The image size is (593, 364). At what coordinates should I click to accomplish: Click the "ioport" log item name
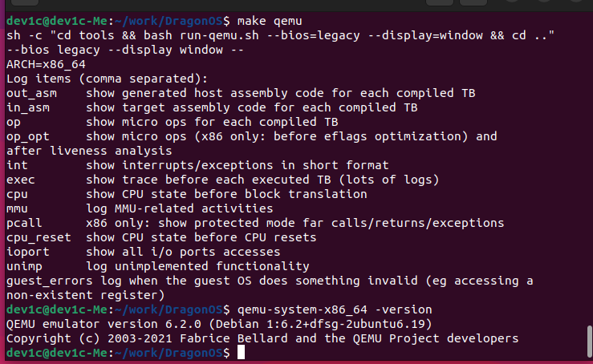click(x=26, y=252)
